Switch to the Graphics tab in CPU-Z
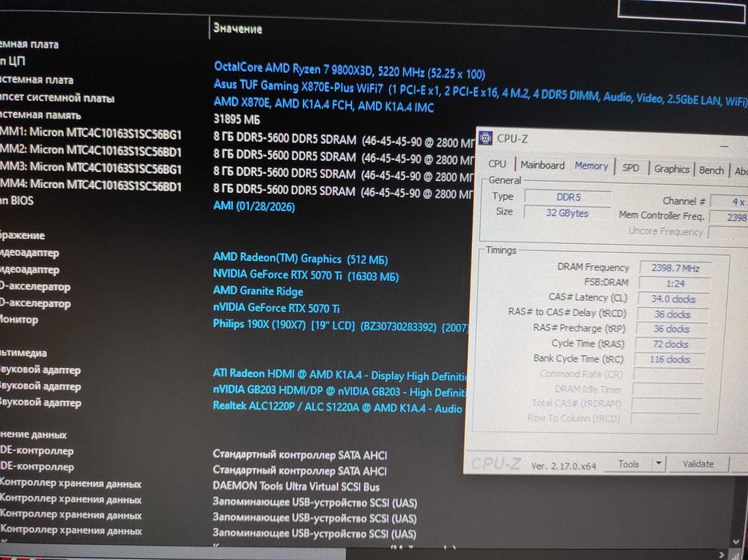 (x=671, y=169)
